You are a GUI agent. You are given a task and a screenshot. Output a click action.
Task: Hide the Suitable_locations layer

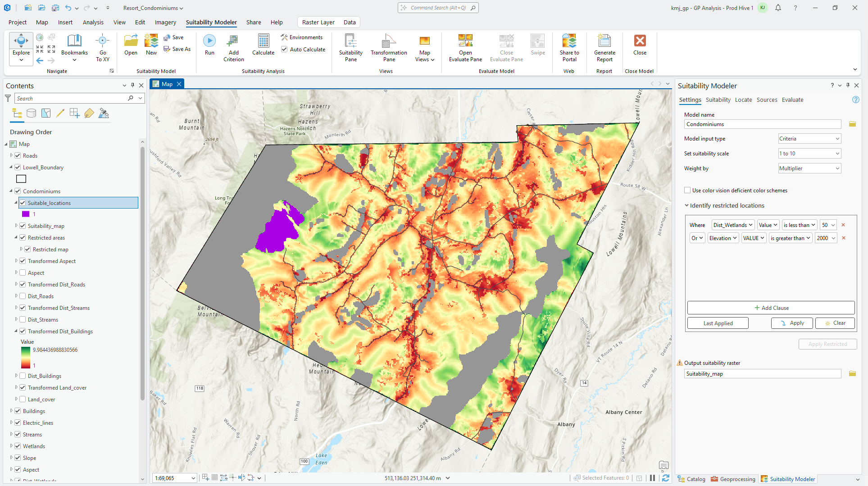click(x=23, y=203)
